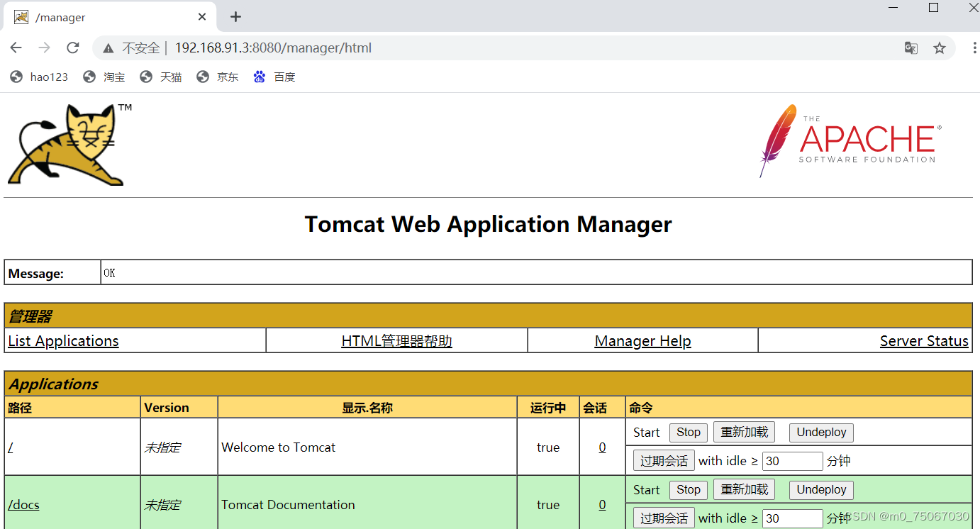Open the HTML管理器帮助 link
This screenshot has height=529, width=980.
[x=396, y=341]
